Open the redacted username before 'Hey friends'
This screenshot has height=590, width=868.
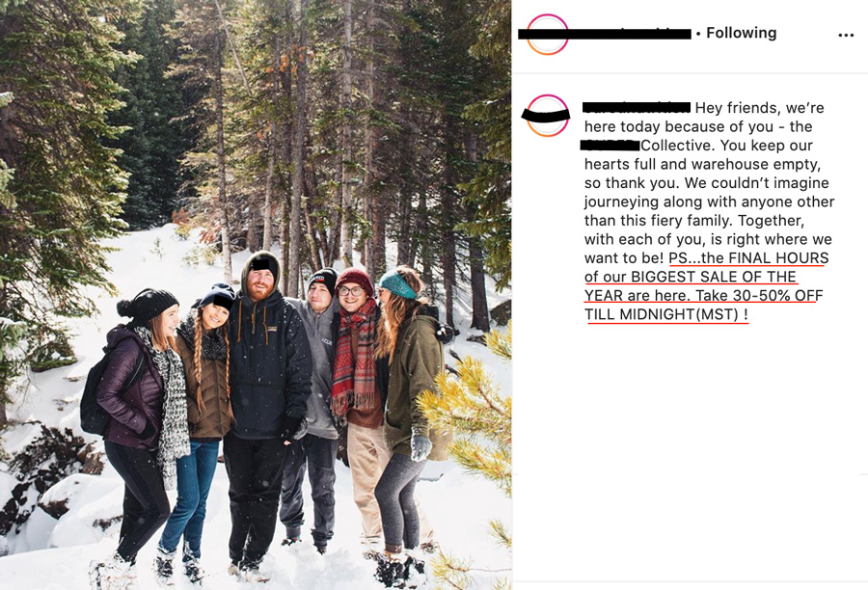[637, 107]
